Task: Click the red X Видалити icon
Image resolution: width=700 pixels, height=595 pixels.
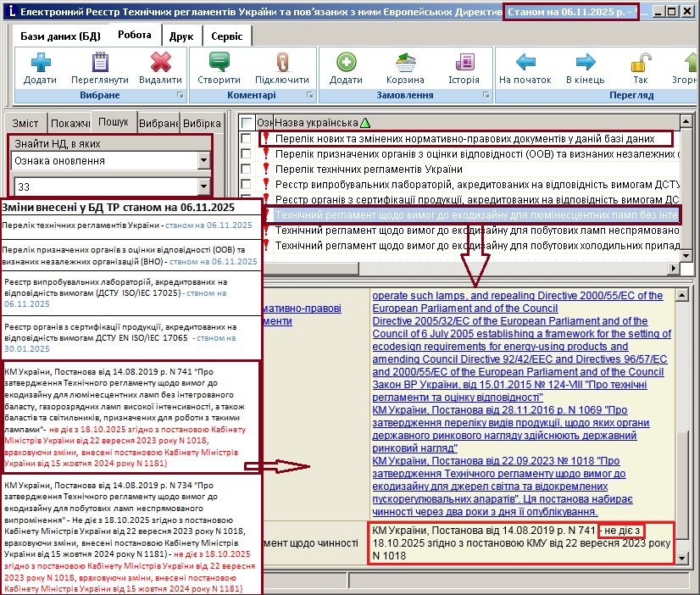Action: (160, 63)
